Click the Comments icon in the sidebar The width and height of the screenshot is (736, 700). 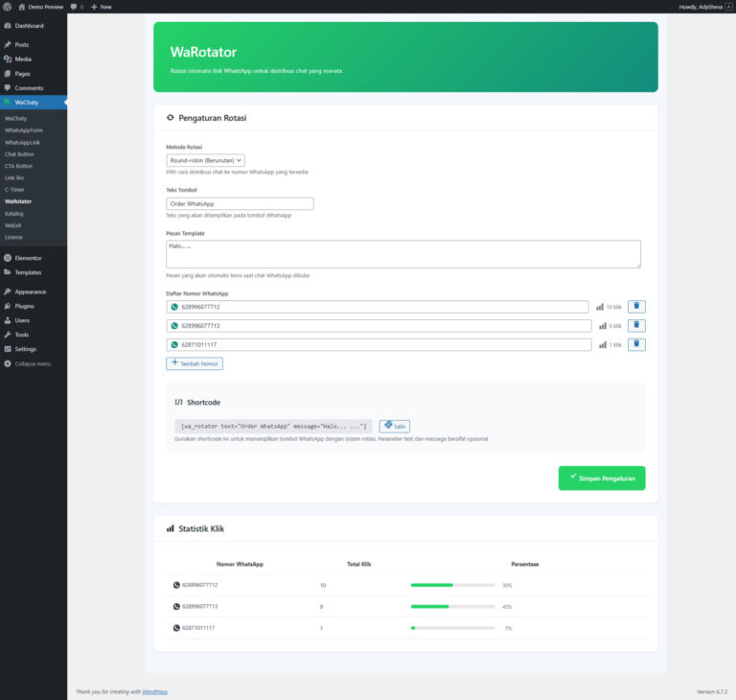coord(8,88)
